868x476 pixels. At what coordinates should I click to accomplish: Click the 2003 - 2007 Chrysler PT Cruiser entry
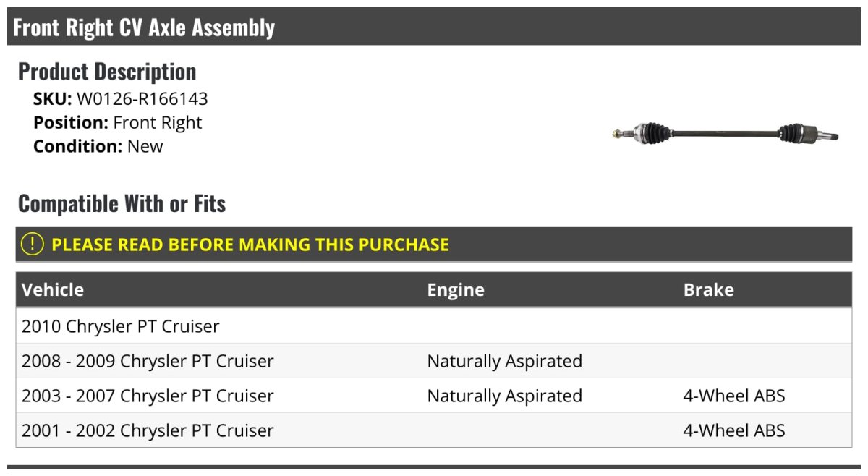148,396
